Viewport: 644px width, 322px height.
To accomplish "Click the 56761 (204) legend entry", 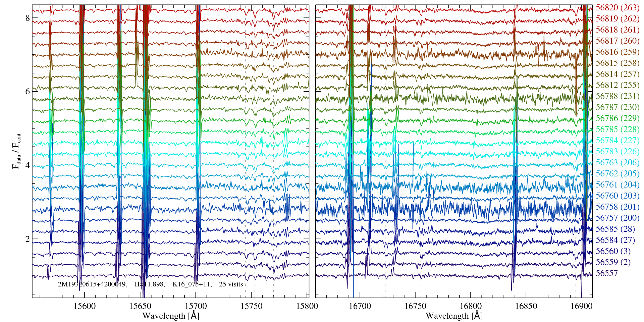I will (618, 185).
